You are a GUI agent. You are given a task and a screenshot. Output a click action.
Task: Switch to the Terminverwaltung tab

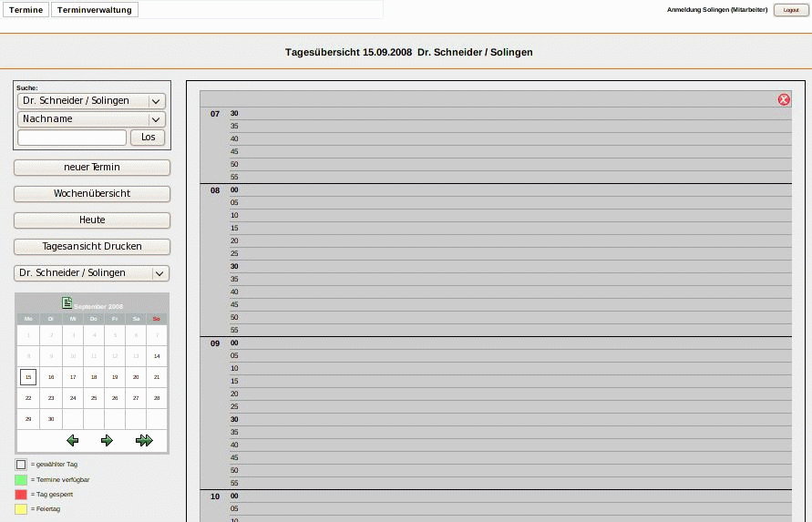95,10
